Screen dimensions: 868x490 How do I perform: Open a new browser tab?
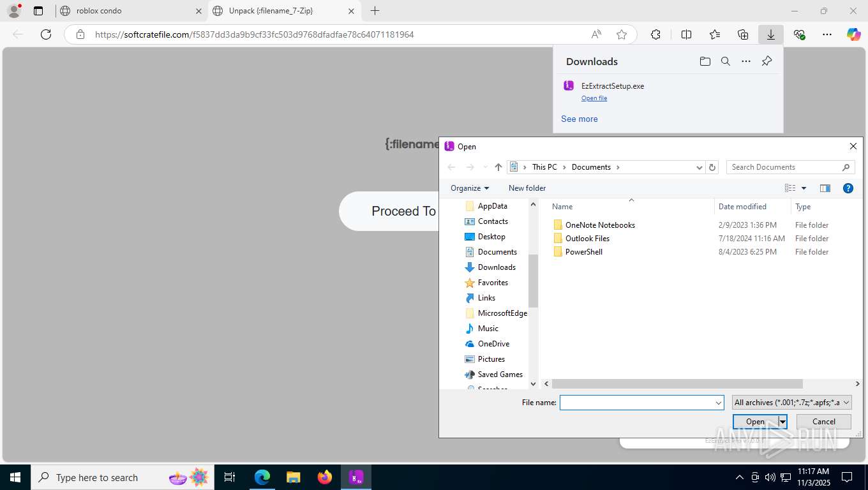click(x=375, y=11)
